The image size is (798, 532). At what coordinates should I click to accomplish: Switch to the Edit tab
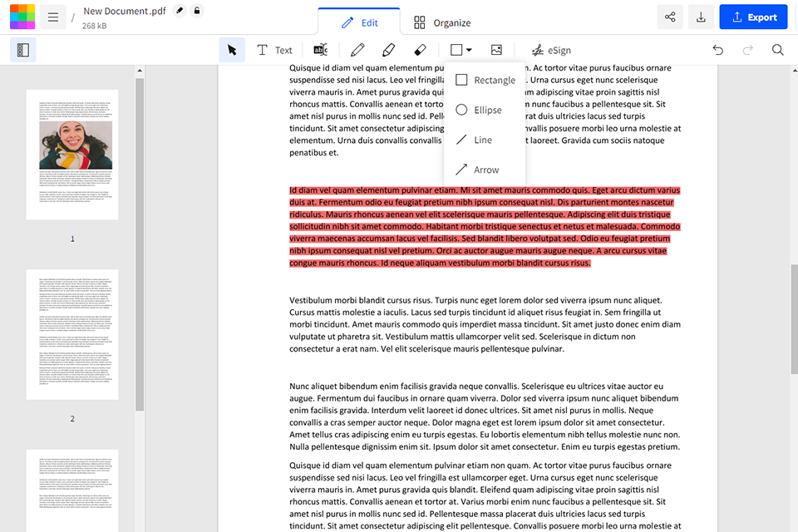[x=359, y=23]
